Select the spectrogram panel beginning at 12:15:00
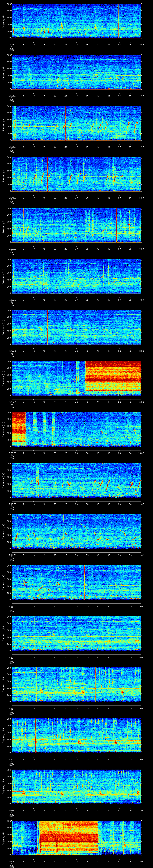 (76, 736)
